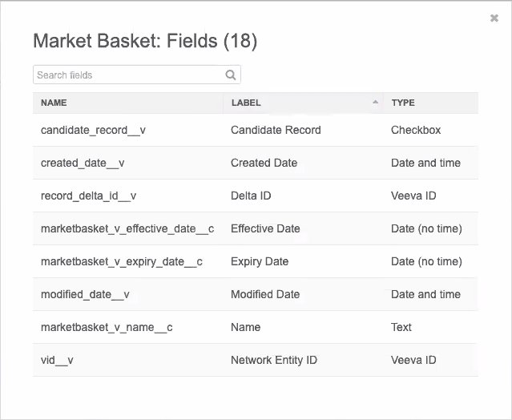
Task: Click the Network Entity ID label
Action: [274, 360]
